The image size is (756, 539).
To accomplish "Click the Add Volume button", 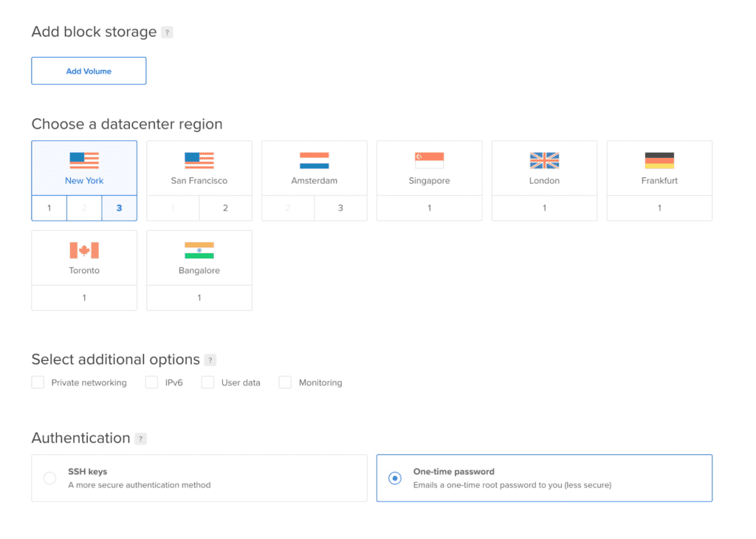I will pos(89,71).
